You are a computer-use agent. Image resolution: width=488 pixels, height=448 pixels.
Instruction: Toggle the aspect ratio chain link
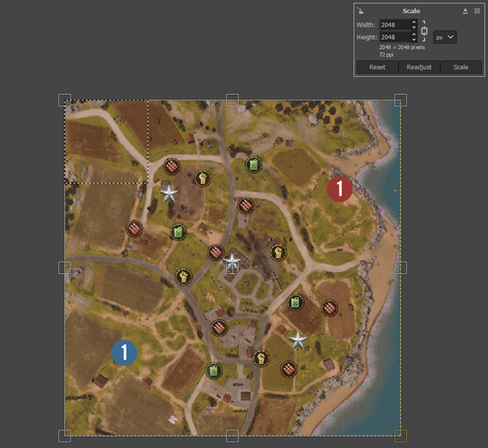(424, 31)
